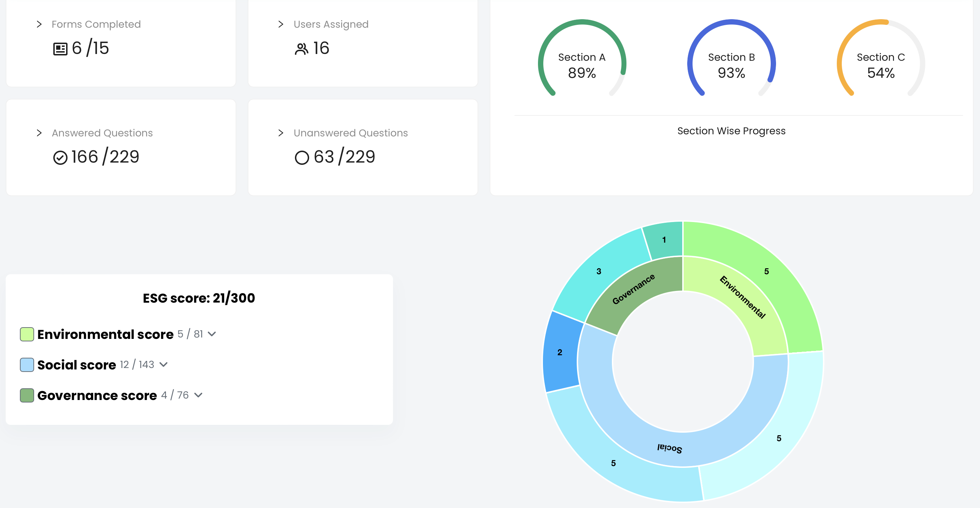
Task: Select the outer blue segment labeled 2
Action: coord(560,352)
